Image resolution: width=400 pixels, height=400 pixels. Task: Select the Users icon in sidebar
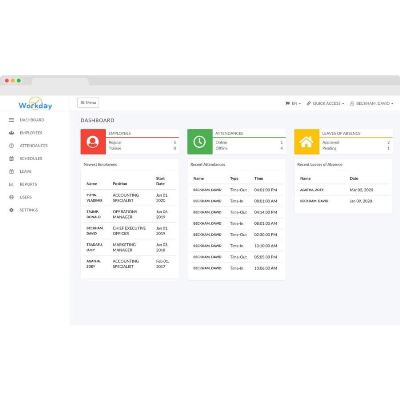pyautogui.click(x=12, y=197)
